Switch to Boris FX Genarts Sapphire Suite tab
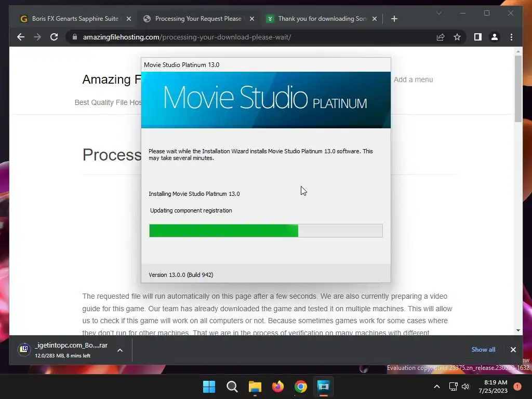The width and height of the screenshot is (532, 399). pyautogui.click(x=75, y=19)
